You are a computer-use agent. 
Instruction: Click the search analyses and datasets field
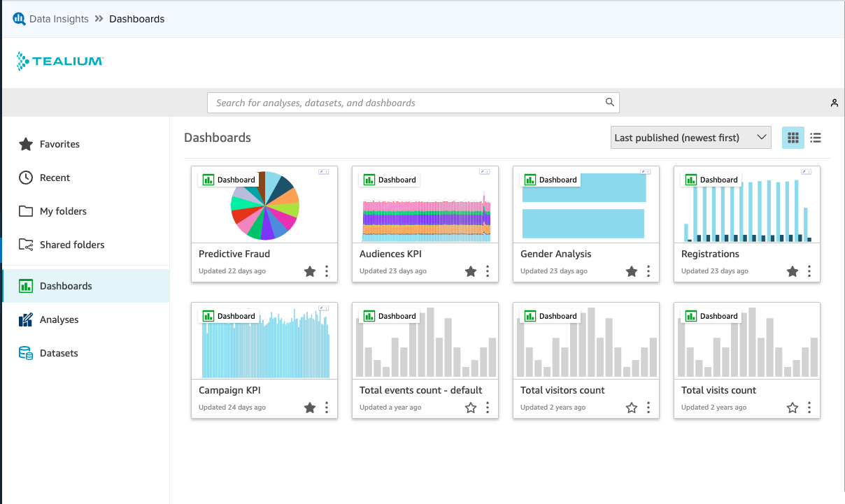(406, 103)
